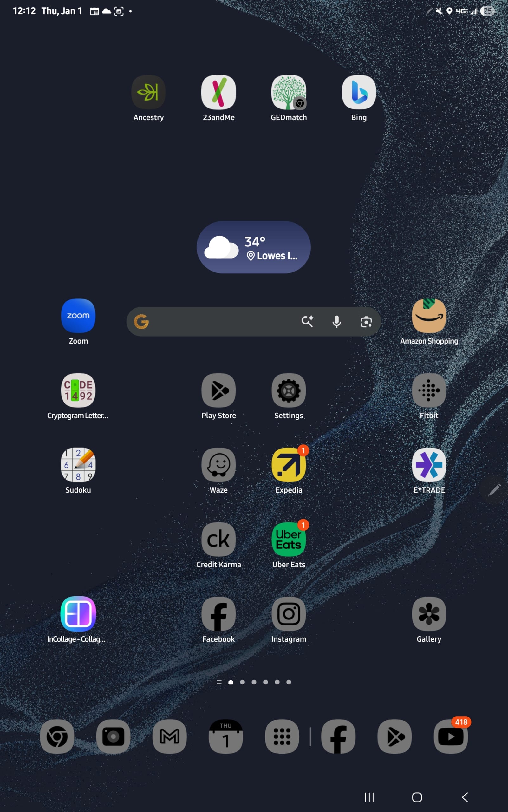Open the GEDmatch shortcut

click(289, 92)
